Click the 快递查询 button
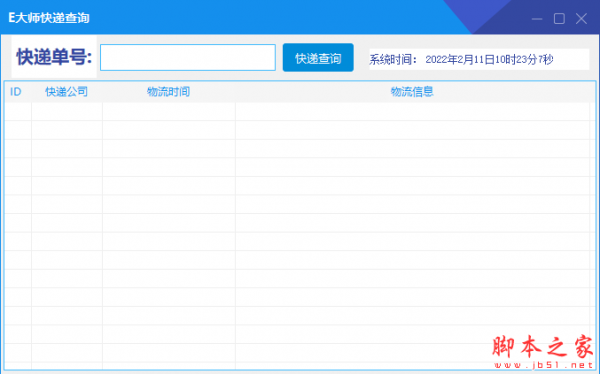Screen dimensions: 600x374 point(318,58)
